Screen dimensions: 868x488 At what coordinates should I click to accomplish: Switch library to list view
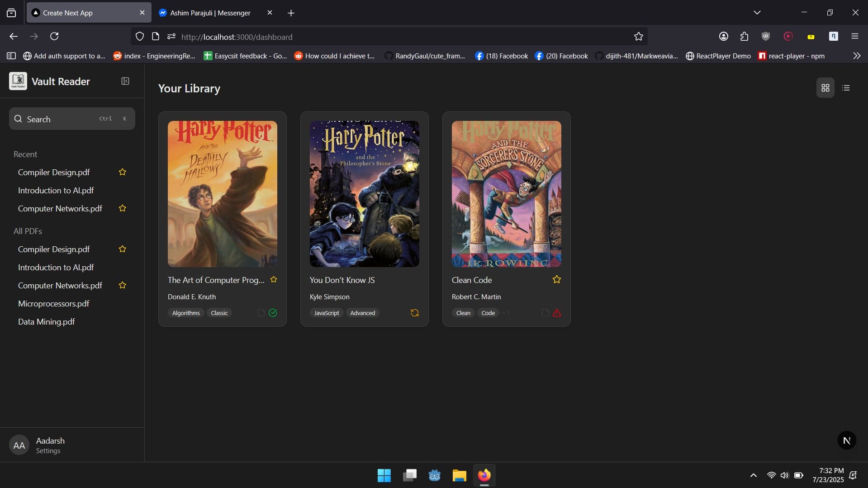tap(846, 88)
